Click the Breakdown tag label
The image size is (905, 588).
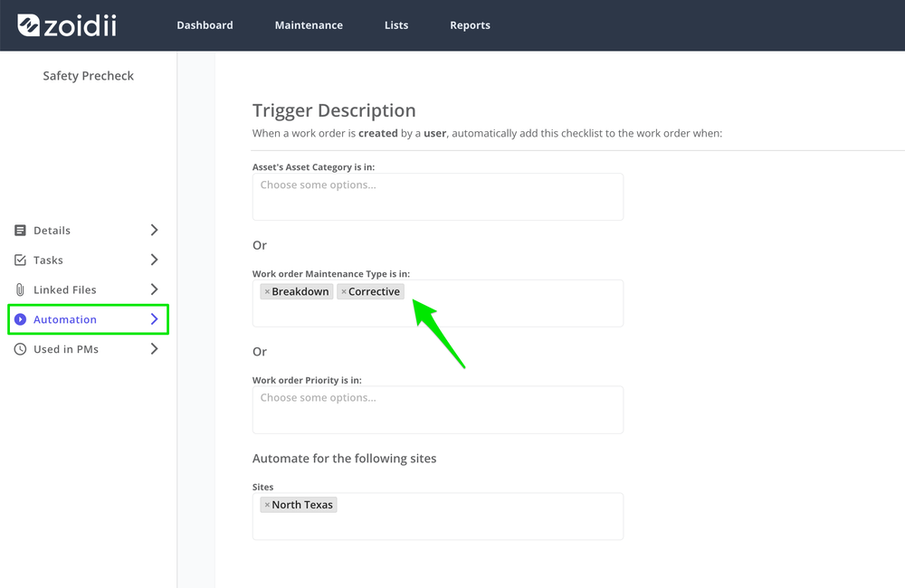click(300, 292)
